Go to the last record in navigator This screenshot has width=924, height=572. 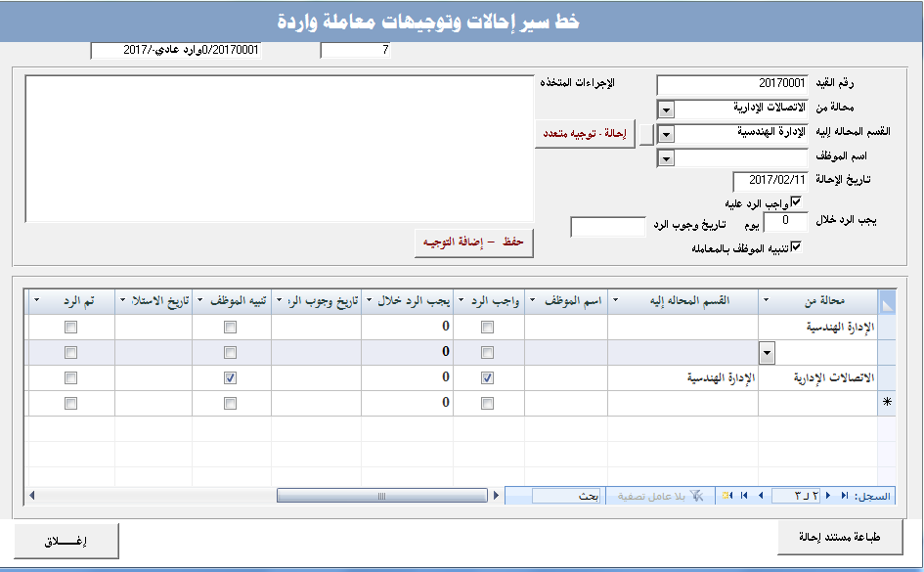744,496
